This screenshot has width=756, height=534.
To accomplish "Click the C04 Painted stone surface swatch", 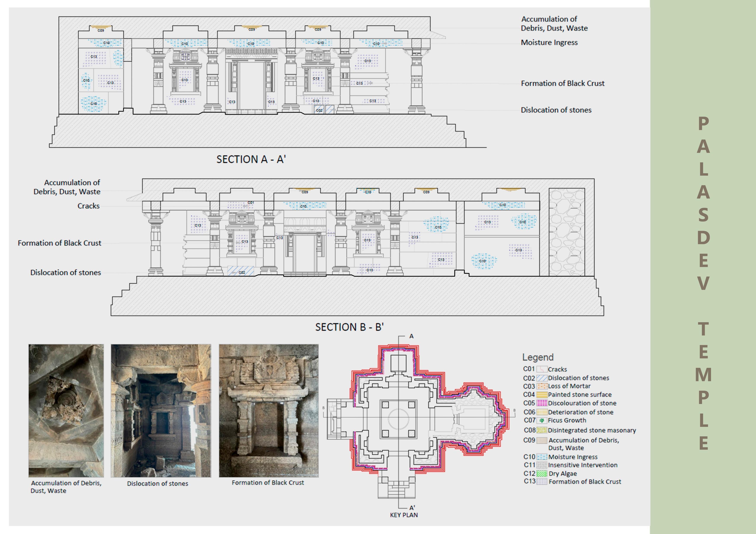I will pos(542,394).
